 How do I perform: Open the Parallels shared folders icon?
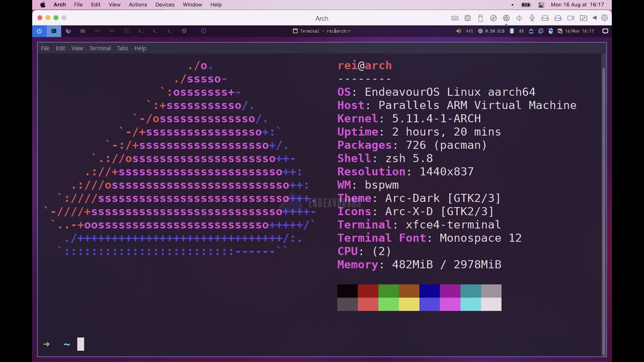click(x=584, y=18)
